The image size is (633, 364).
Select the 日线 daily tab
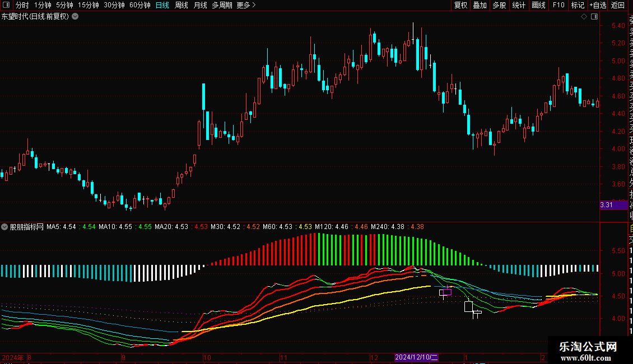(x=162, y=5)
